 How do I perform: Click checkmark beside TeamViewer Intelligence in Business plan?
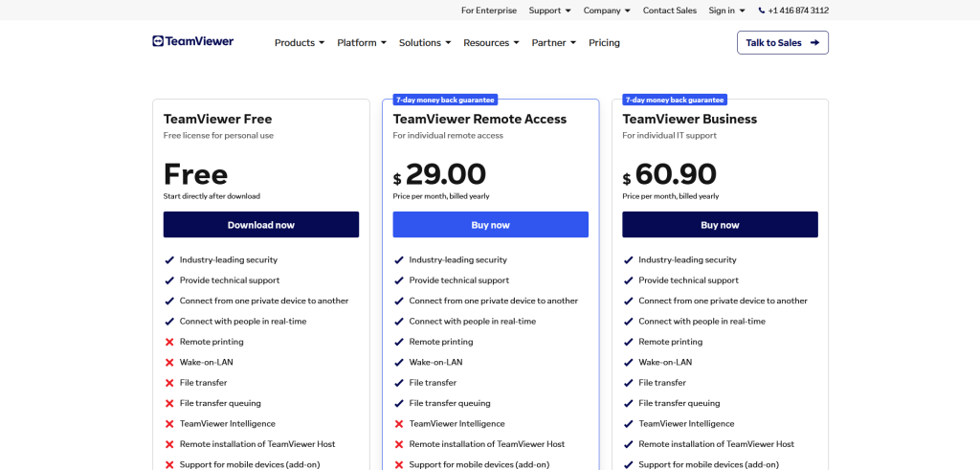click(628, 424)
